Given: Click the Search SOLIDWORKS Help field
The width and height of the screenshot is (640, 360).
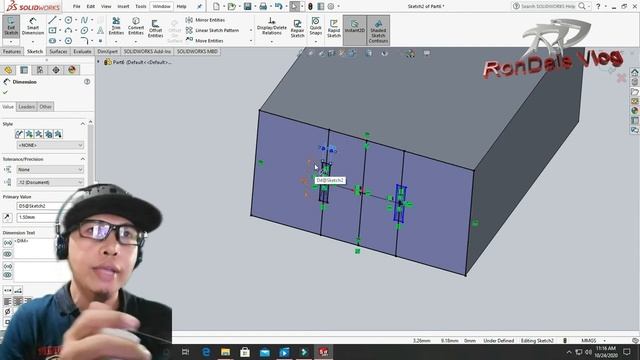Looking at the screenshot, I should pos(548,6).
